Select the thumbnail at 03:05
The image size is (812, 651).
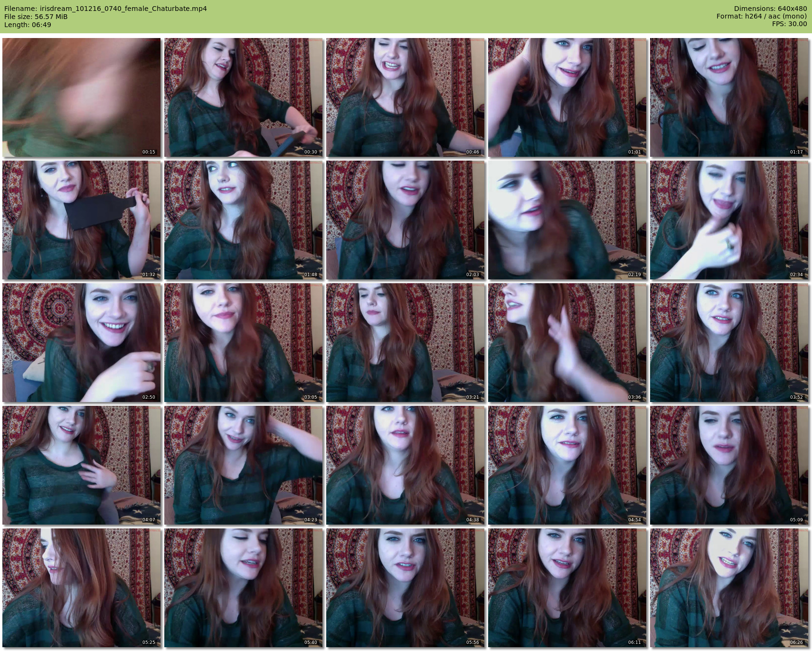[244, 343]
